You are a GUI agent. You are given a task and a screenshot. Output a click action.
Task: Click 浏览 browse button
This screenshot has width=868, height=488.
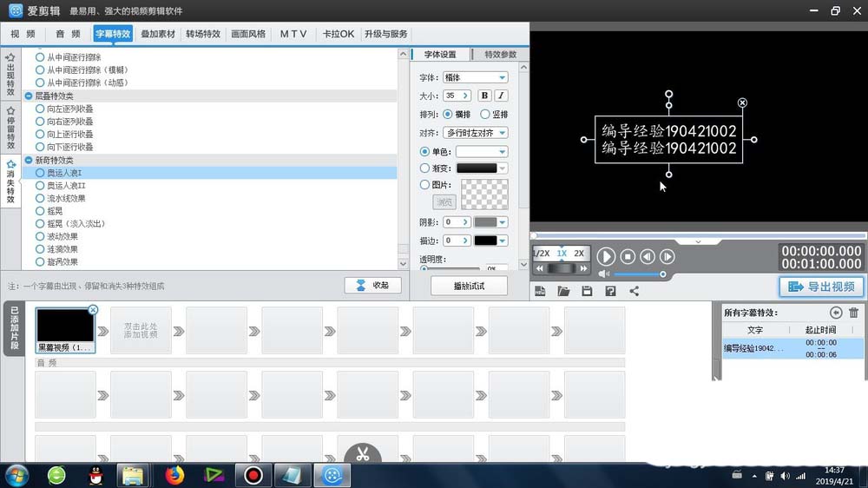[444, 201]
